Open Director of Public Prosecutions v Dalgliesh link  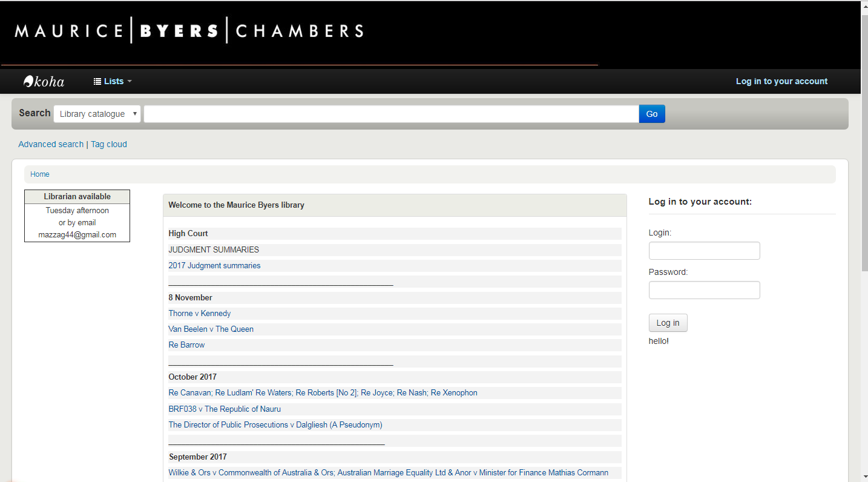(x=275, y=424)
